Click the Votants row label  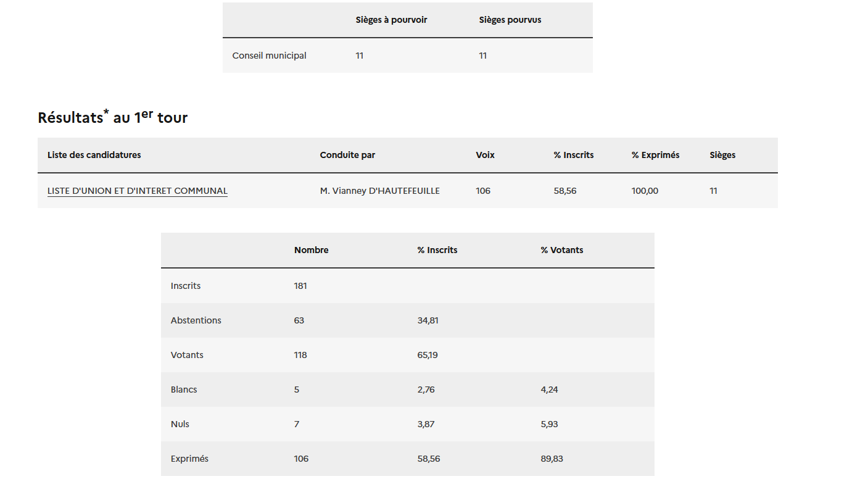[x=187, y=355]
